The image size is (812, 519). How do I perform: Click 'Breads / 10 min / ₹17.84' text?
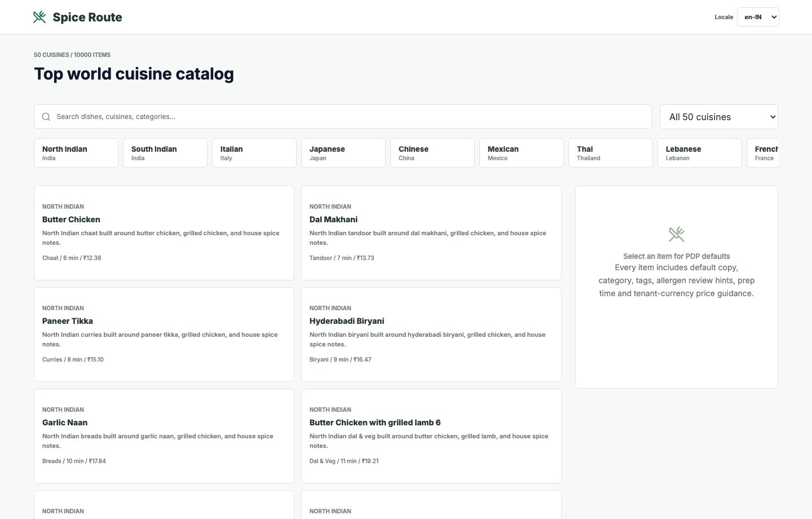[x=74, y=461]
